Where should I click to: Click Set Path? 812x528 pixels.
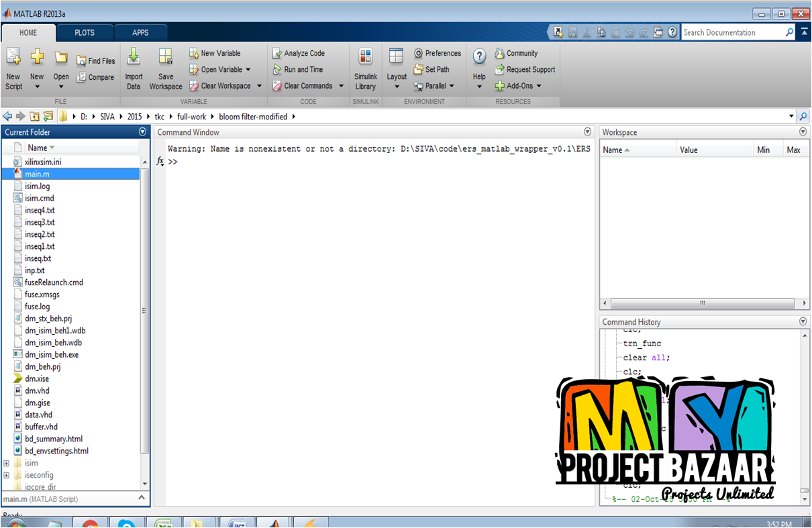tap(432, 70)
